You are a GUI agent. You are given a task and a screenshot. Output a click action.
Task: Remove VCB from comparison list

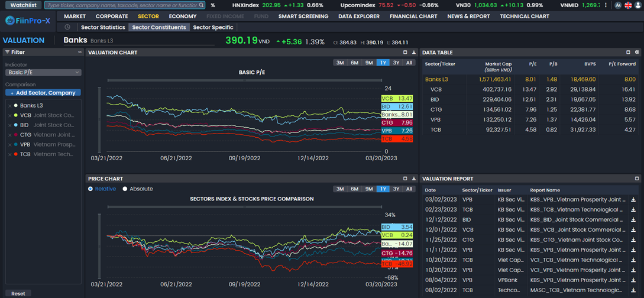point(9,116)
